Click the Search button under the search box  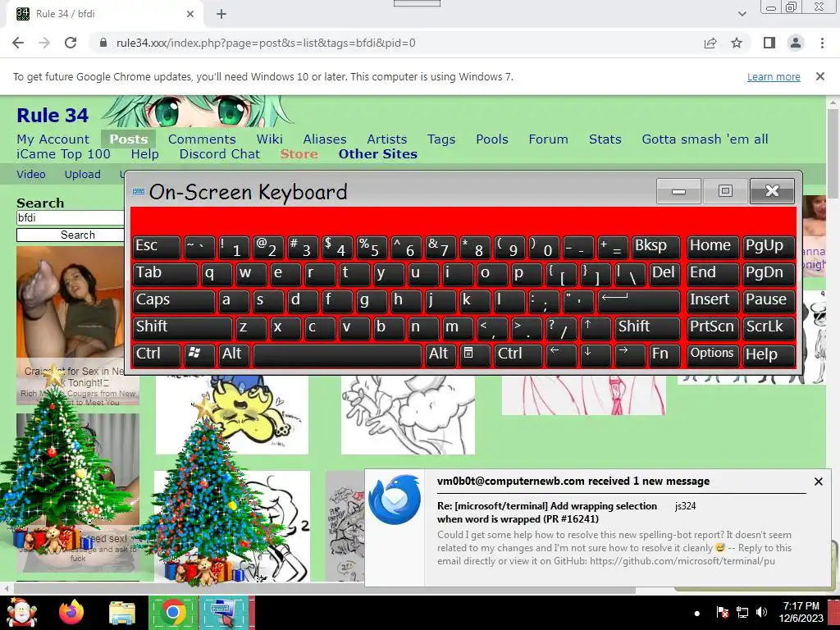pyautogui.click(x=78, y=235)
